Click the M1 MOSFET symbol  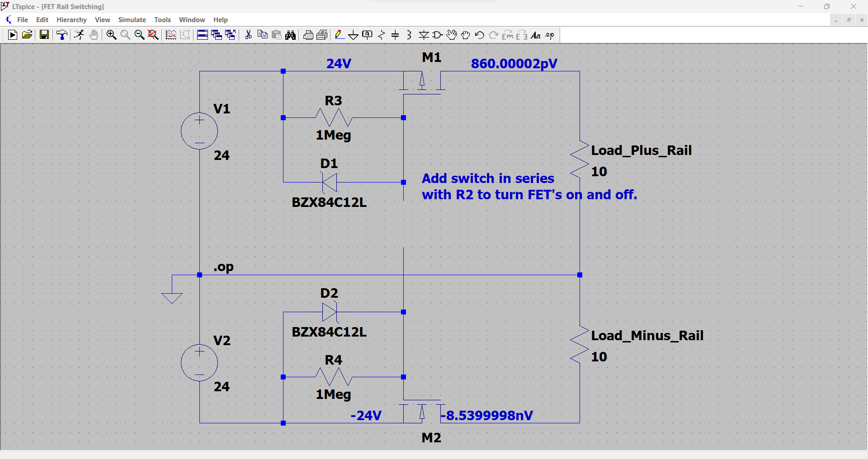(x=422, y=83)
